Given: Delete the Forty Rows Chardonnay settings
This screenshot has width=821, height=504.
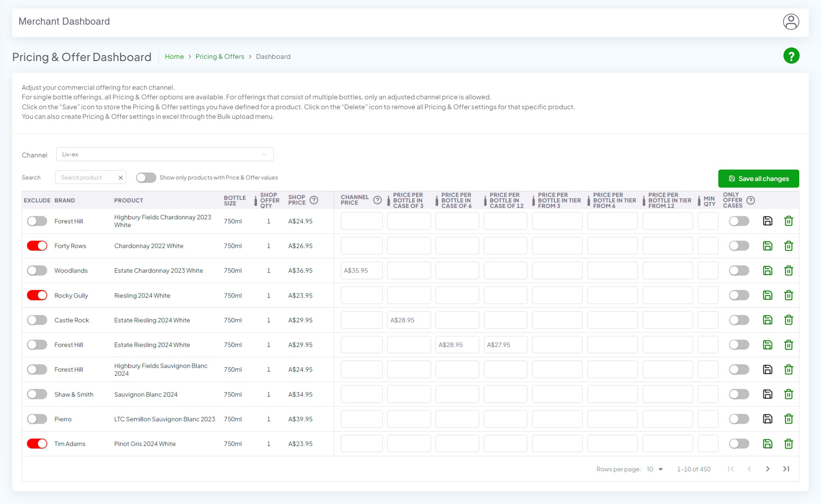Looking at the screenshot, I should 789,246.
